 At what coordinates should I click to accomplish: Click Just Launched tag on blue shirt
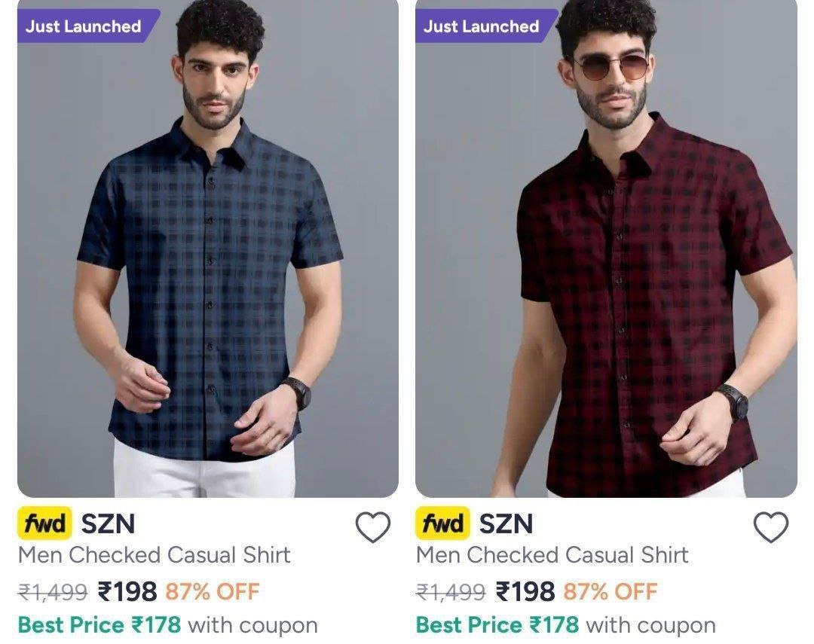tap(86, 26)
